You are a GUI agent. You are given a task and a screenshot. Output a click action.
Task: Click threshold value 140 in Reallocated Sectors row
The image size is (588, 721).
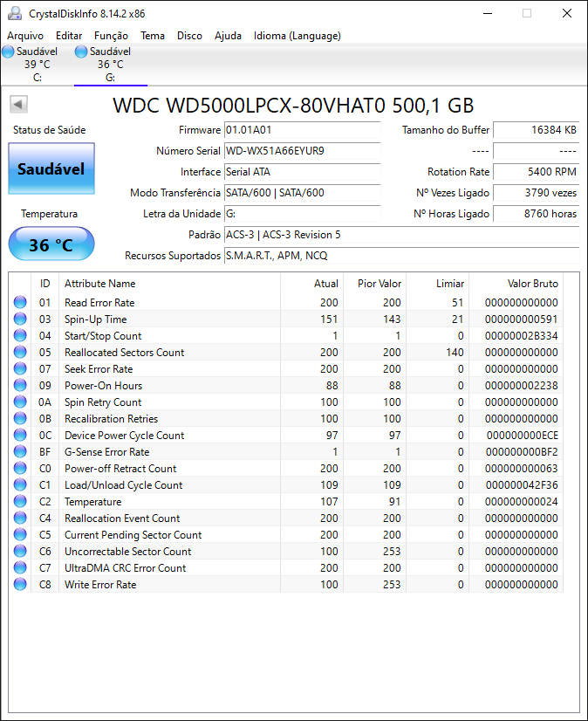455,353
